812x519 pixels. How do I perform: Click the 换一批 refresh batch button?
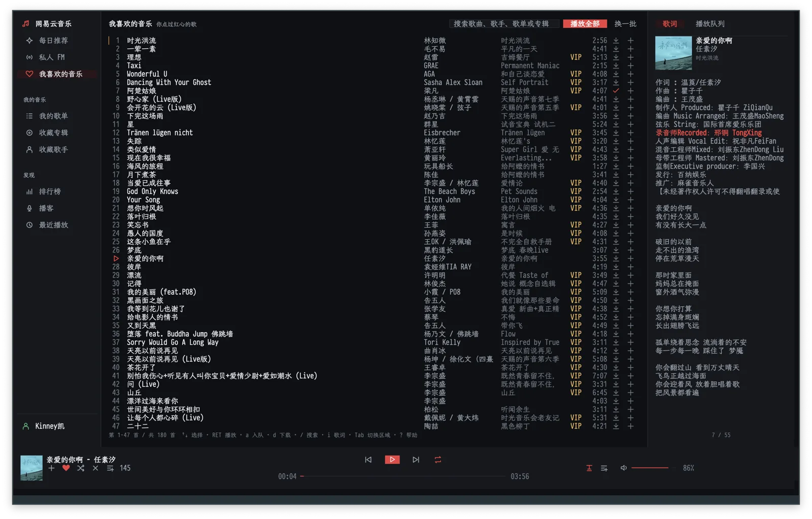(625, 24)
